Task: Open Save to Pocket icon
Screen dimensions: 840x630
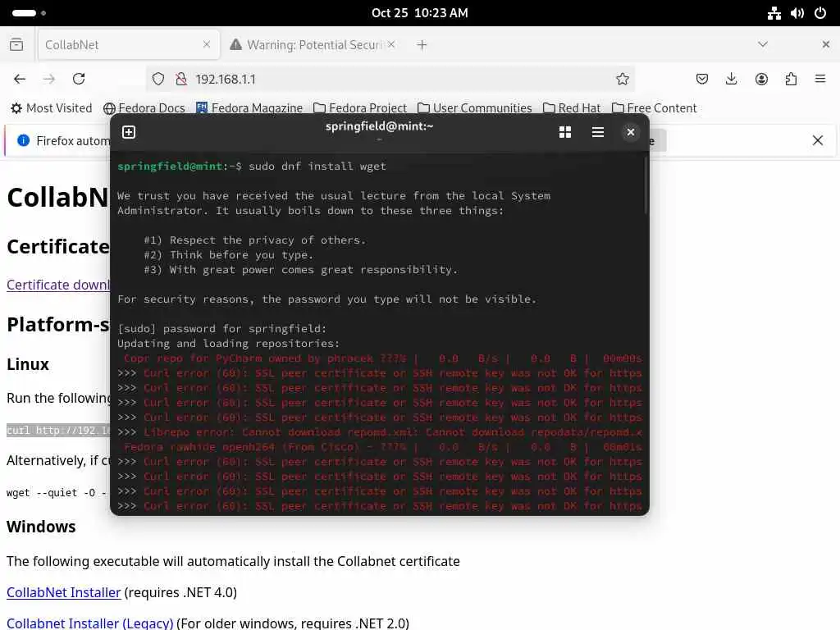Action: (x=702, y=80)
